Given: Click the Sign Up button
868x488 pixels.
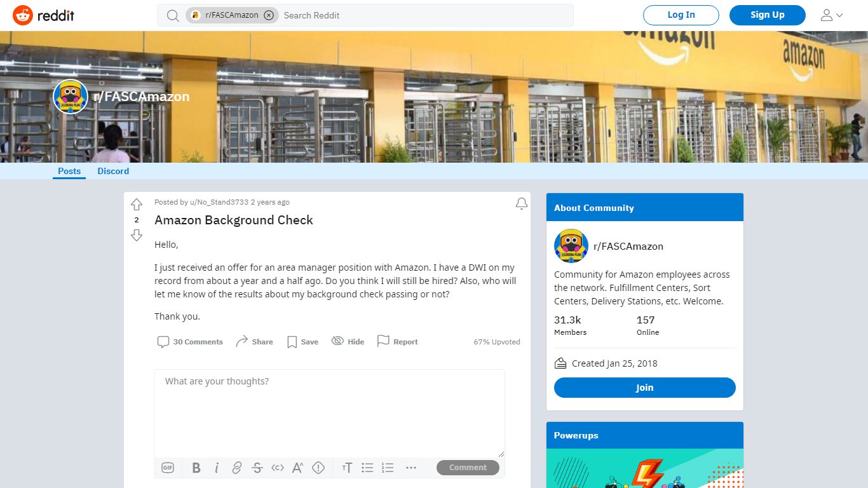Looking at the screenshot, I should pos(768,15).
